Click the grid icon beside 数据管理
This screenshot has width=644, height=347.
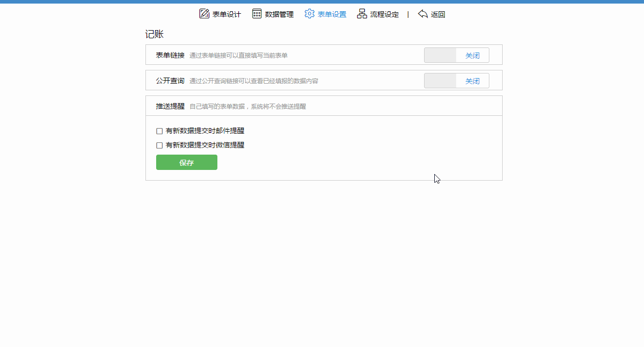257,14
